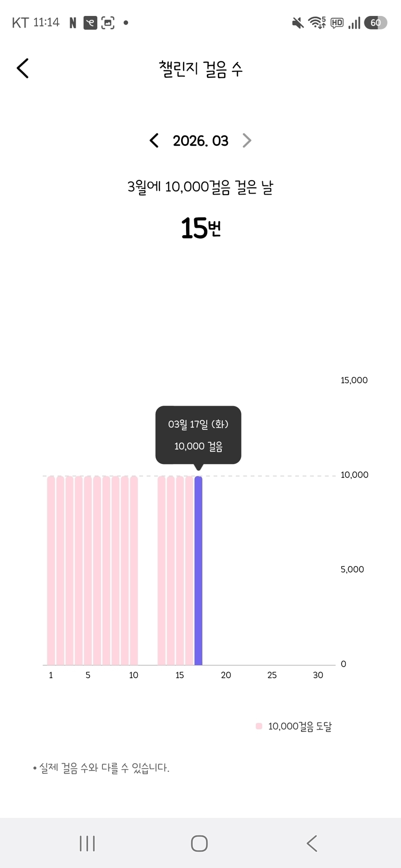The image size is (401, 868).
Task: Go to next month arrow
Action: 247,140
